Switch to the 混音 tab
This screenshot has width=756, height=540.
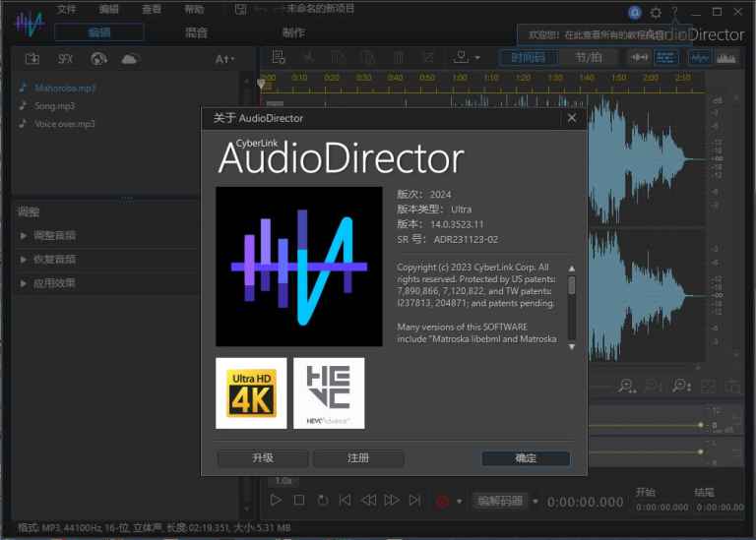[196, 32]
